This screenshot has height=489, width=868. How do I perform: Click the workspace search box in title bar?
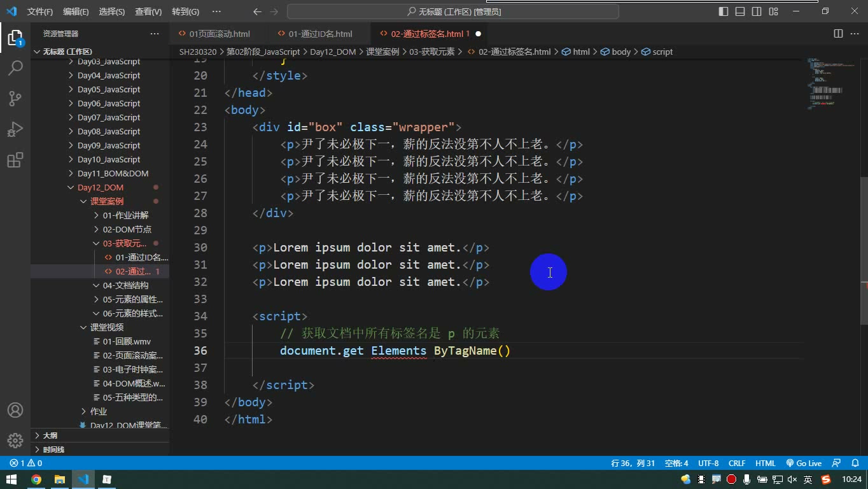[x=453, y=11]
